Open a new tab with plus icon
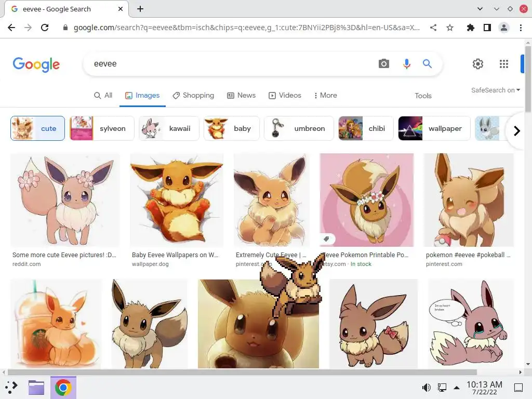Image resolution: width=532 pixels, height=399 pixels. pos(140,9)
